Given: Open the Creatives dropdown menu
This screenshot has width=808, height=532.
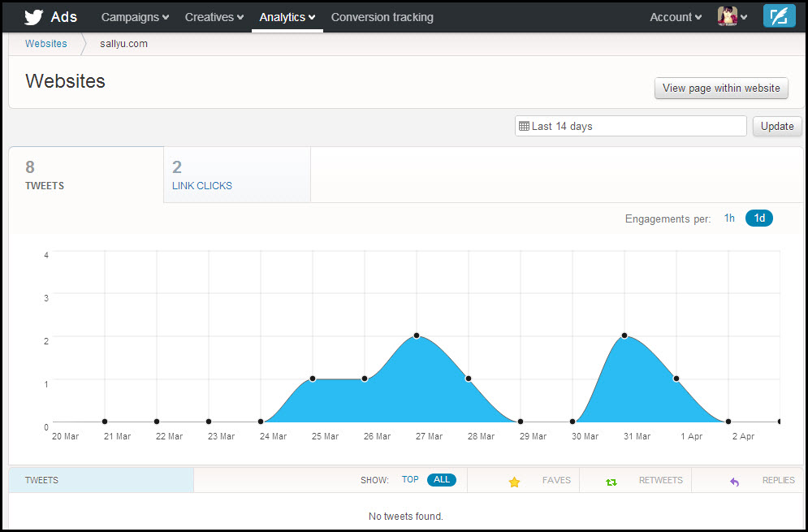Looking at the screenshot, I should pos(214,17).
